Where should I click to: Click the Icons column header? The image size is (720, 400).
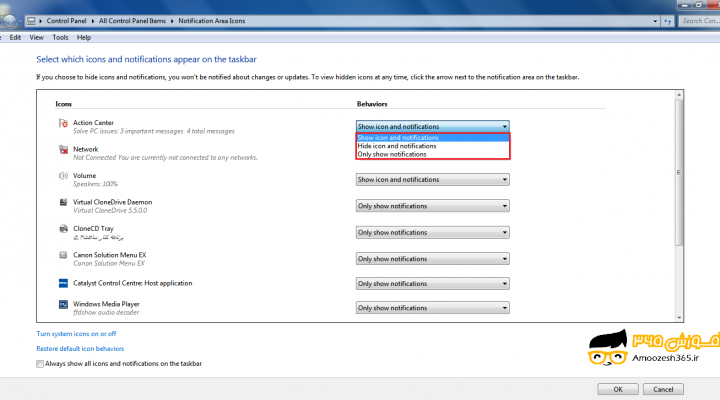coord(63,104)
